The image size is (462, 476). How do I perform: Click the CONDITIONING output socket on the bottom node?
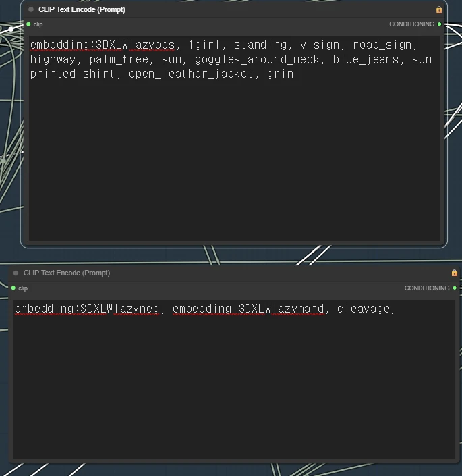(x=455, y=288)
